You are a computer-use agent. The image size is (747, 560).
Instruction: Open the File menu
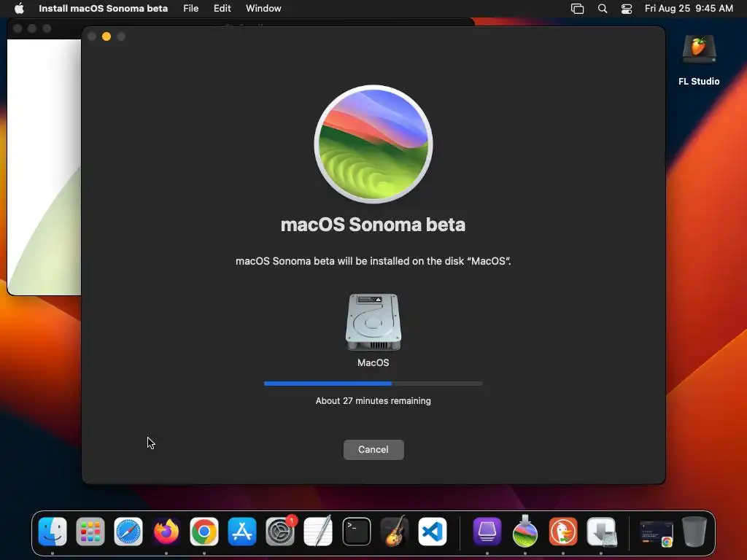pos(190,9)
